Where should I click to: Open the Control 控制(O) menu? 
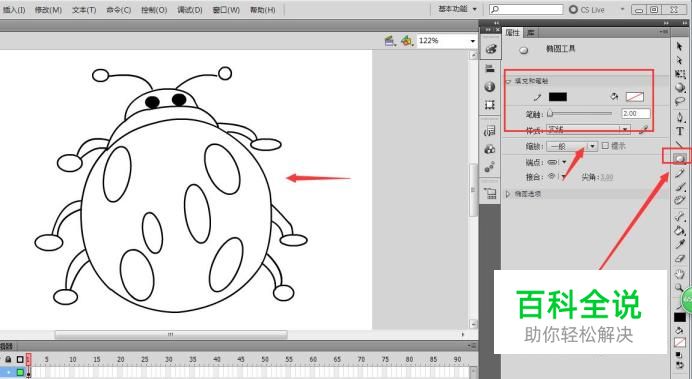tap(154, 10)
